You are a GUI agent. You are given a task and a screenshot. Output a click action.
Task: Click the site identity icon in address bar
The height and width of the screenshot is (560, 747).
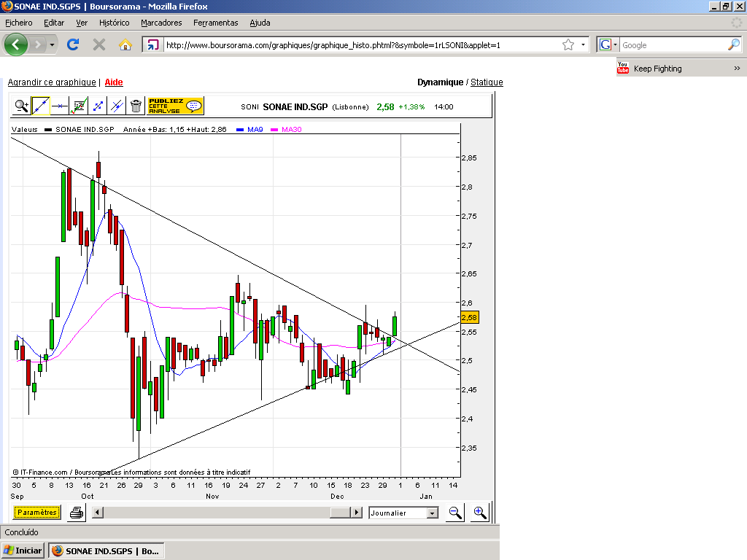pyautogui.click(x=153, y=44)
